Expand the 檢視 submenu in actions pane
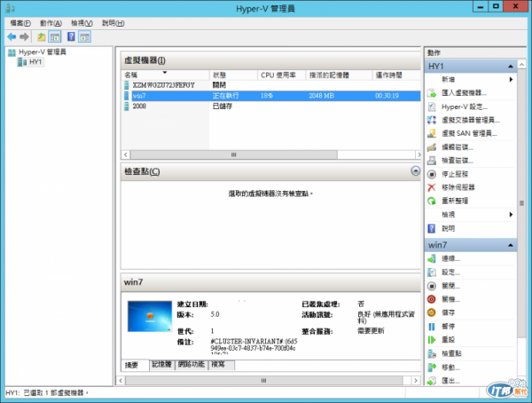 511,215
